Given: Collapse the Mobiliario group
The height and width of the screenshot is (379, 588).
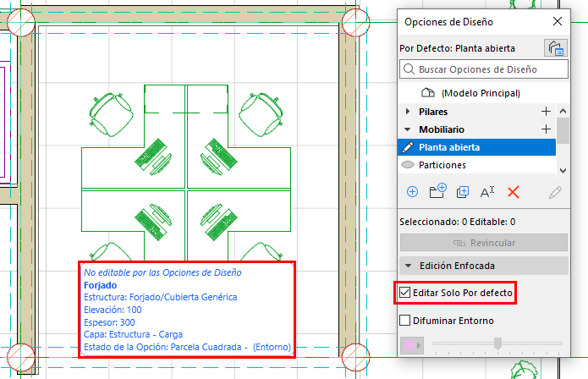Looking at the screenshot, I should tap(408, 129).
